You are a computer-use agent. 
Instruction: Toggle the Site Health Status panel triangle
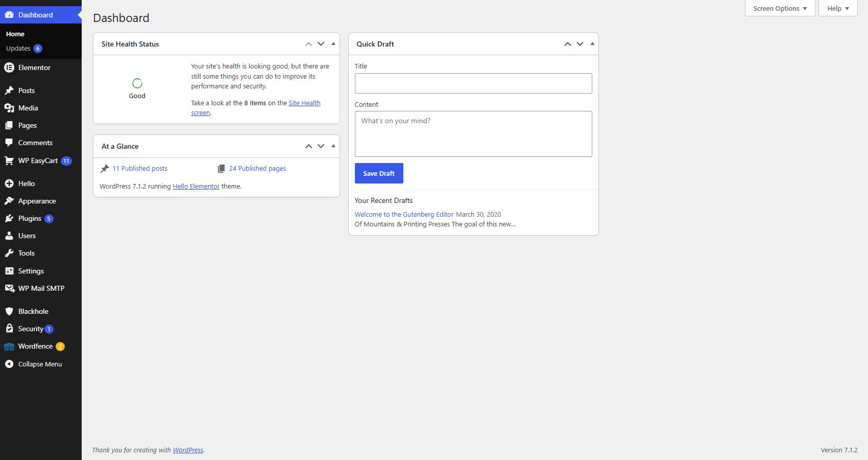(333, 44)
